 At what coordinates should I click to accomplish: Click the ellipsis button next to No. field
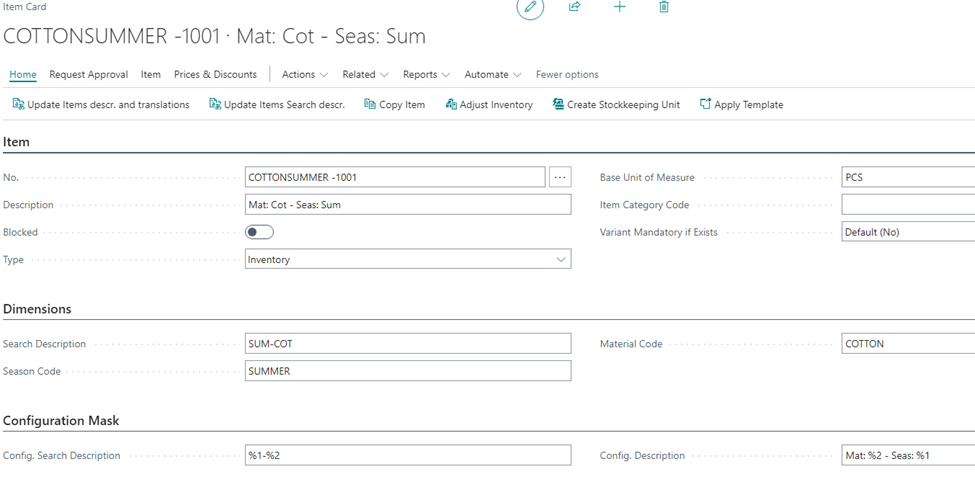(x=560, y=177)
